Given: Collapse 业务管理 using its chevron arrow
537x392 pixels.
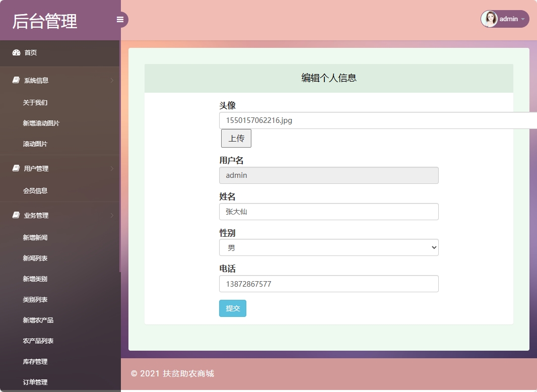Looking at the screenshot, I should (x=112, y=215).
